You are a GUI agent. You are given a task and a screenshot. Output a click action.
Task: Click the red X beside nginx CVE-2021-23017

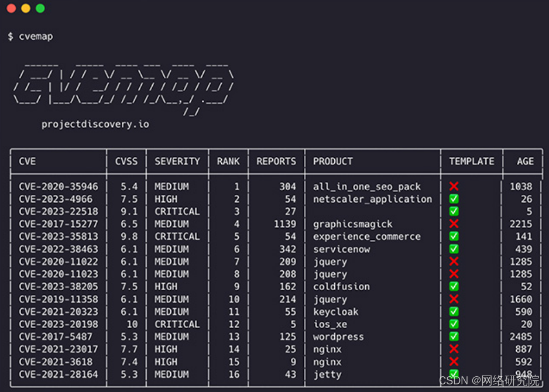454,349
